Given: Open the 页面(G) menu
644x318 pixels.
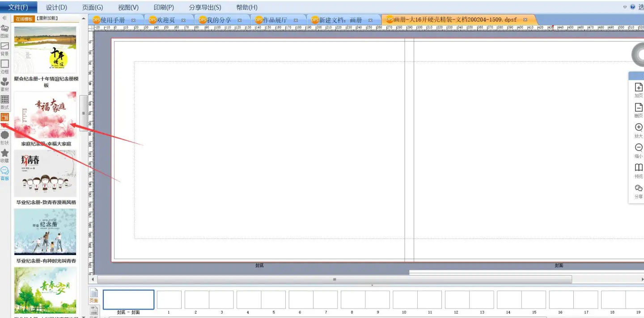Looking at the screenshot, I should coord(93,7).
